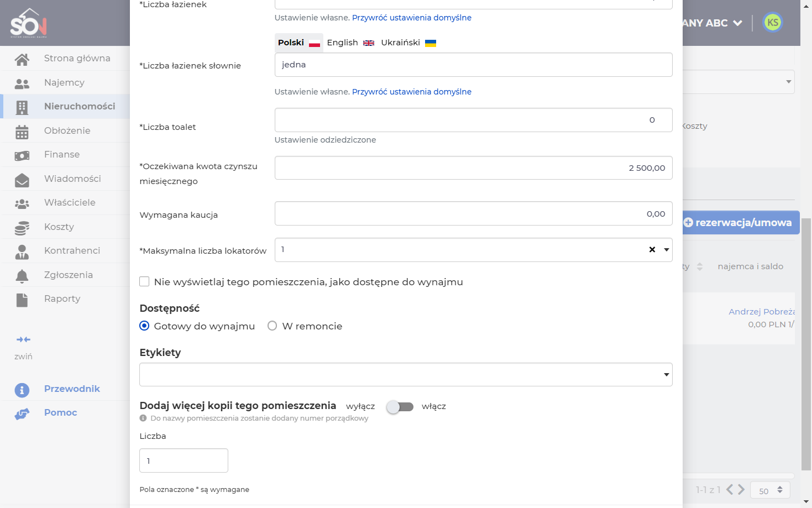The image size is (812, 508).
Task: Open page size 50 dropdown
Action: click(770, 490)
